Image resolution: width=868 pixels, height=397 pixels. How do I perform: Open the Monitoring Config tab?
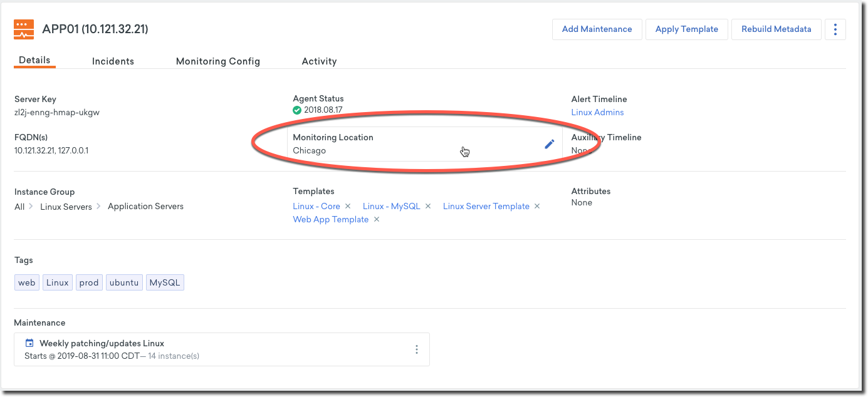217,61
